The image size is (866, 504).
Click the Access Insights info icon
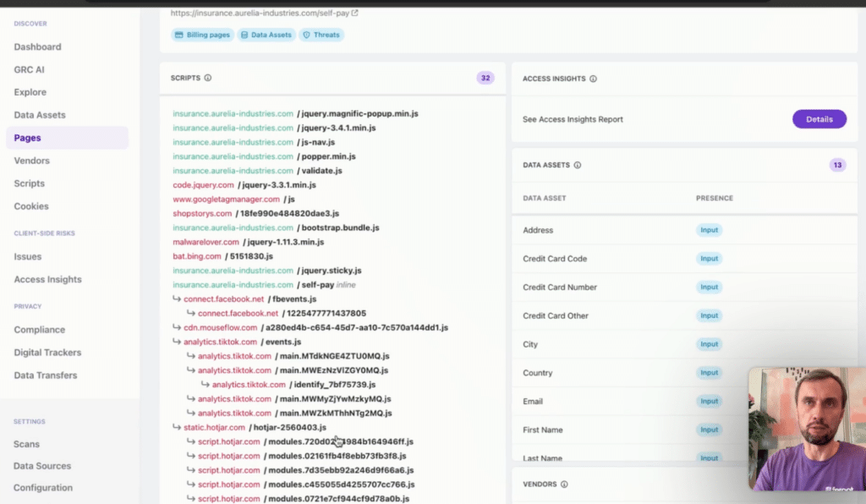pyautogui.click(x=593, y=79)
